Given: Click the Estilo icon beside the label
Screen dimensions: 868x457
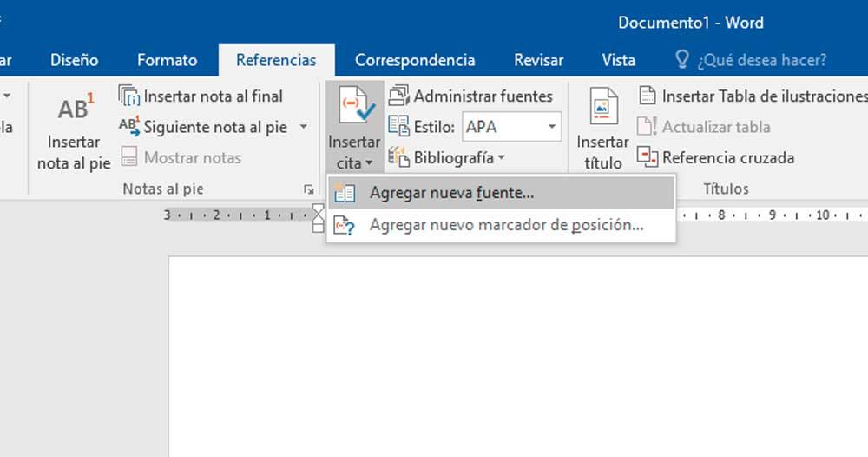Looking at the screenshot, I should coord(398,126).
